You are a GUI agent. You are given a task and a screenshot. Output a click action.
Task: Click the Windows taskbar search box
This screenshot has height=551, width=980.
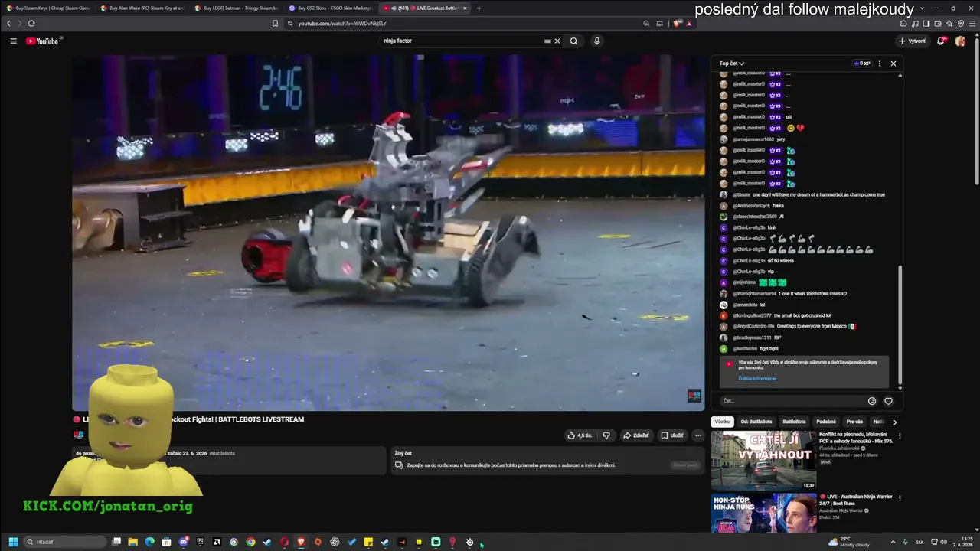point(64,542)
